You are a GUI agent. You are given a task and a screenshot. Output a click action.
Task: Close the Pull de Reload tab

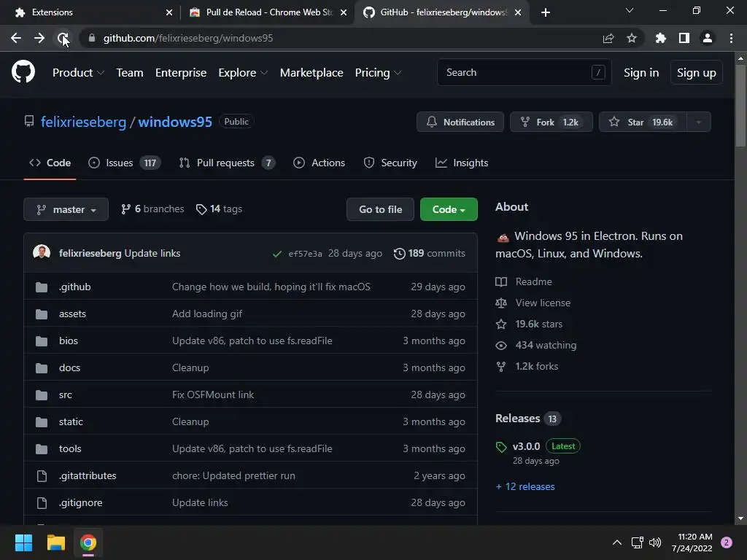pyautogui.click(x=344, y=12)
